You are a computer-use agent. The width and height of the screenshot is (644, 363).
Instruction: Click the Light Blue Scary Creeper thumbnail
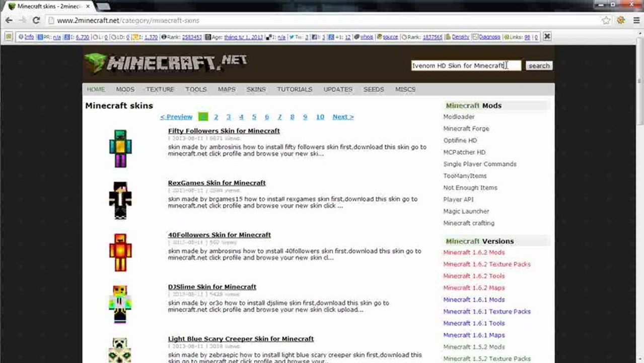[x=120, y=349]
